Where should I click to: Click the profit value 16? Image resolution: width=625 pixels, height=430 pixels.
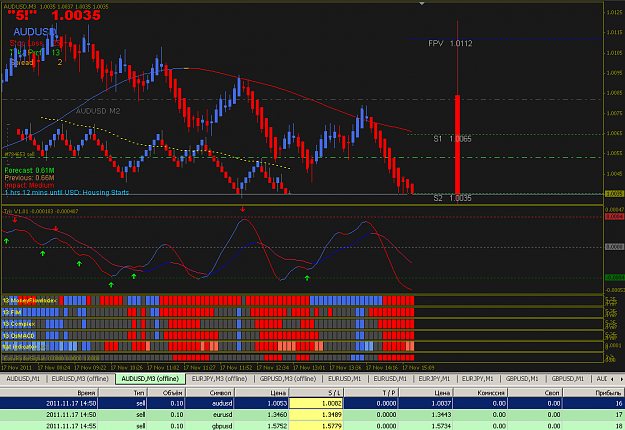point(619,403)
